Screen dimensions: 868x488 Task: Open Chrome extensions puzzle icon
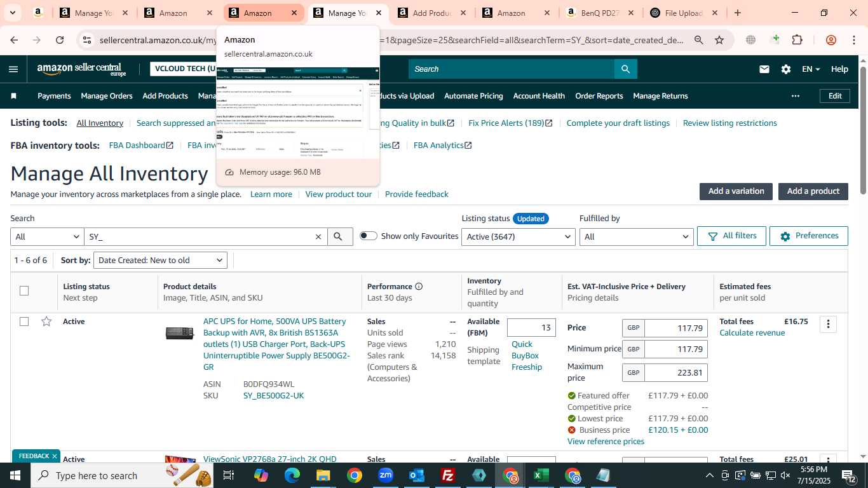tap(797, 40)
